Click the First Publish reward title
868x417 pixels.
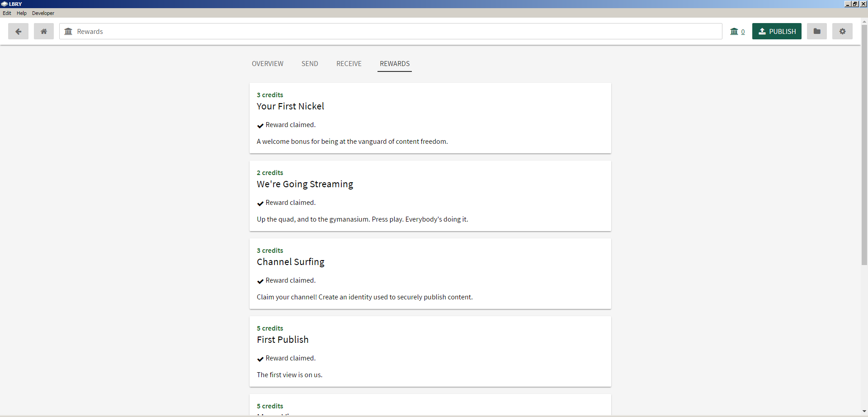(283, 340)
